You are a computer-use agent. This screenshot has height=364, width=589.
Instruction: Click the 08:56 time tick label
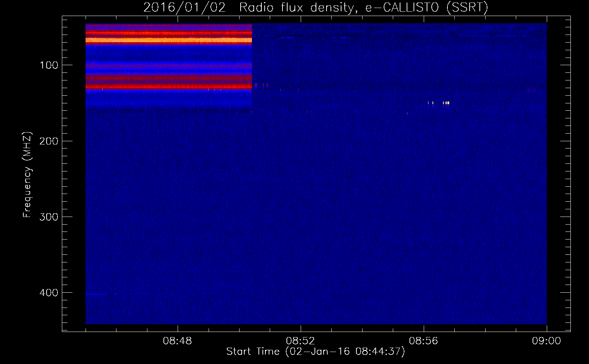click(x=423, y=341)
